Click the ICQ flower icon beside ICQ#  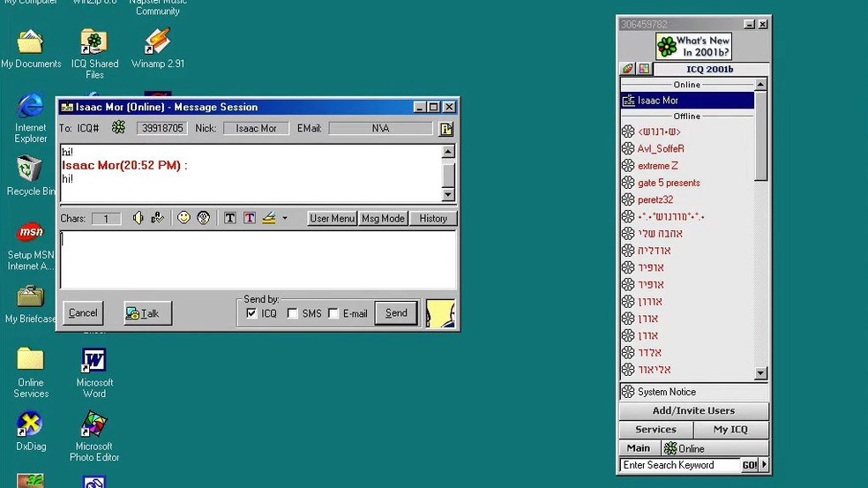click(118, 128)
